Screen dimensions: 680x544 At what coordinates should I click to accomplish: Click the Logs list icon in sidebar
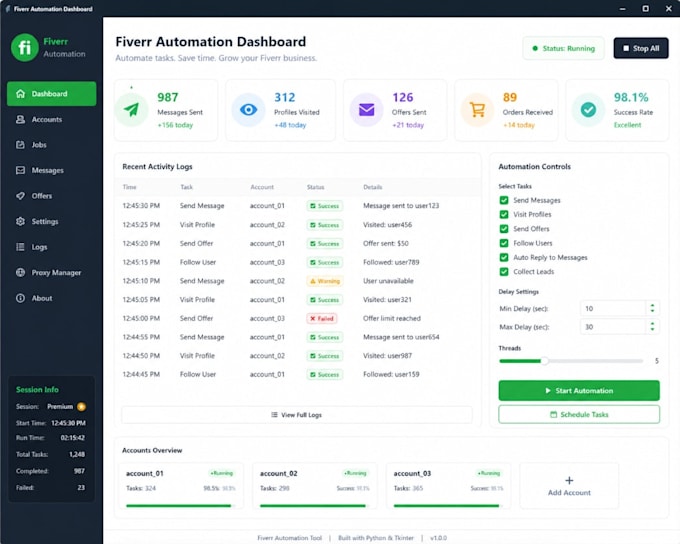[x=20, y=247]
